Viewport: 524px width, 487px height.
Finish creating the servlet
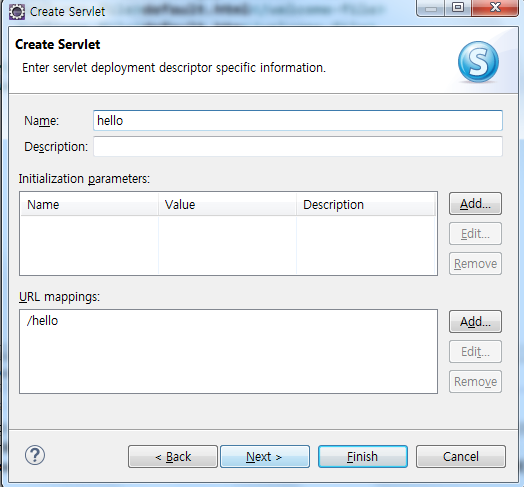click(363, 457)
